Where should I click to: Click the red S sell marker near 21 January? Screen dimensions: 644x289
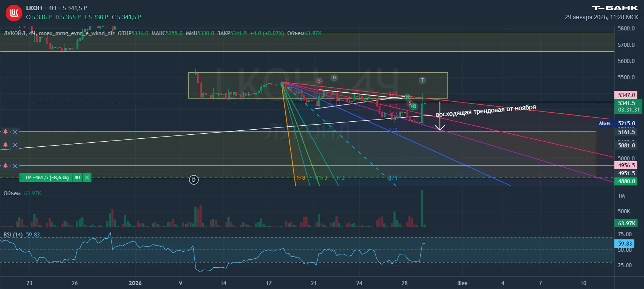(319, 81)
